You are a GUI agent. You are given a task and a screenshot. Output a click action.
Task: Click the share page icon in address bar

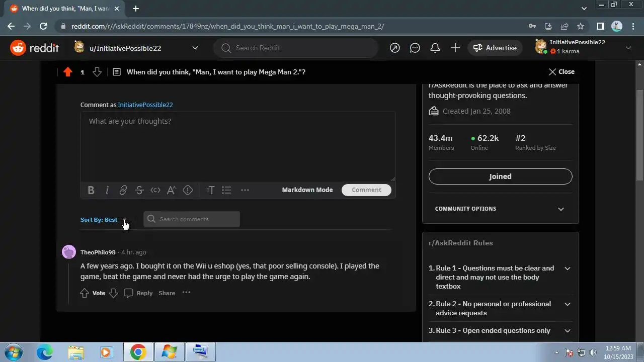pos(565,26)
